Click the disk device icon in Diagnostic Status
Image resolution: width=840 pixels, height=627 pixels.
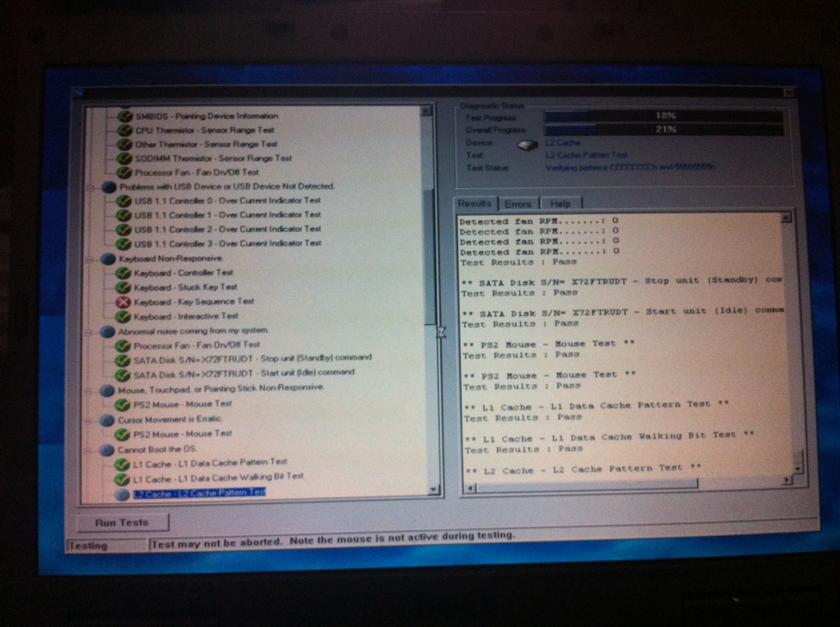click(x=527, y=144)
